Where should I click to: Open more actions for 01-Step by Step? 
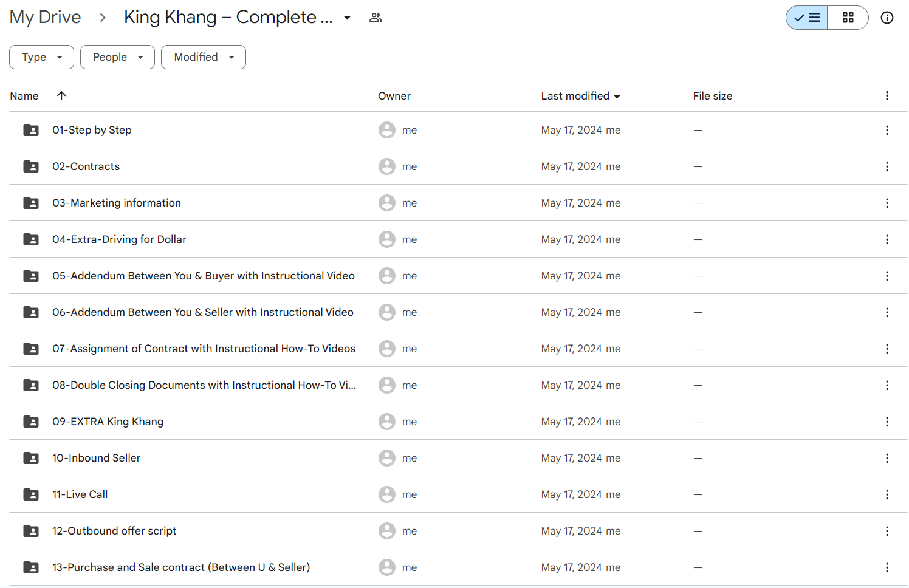pyautogui.click(x=887, y=130)
